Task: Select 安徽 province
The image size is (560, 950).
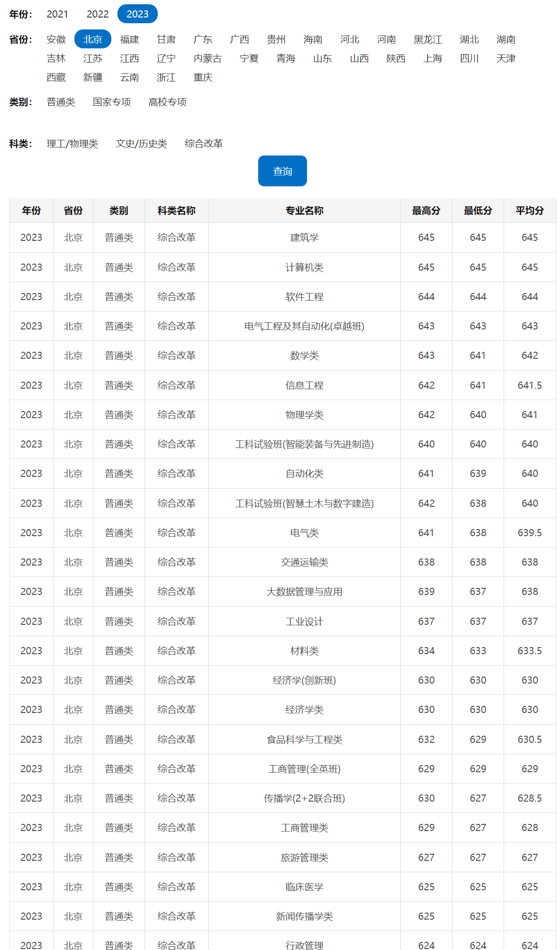Action: tap(56, 39)
